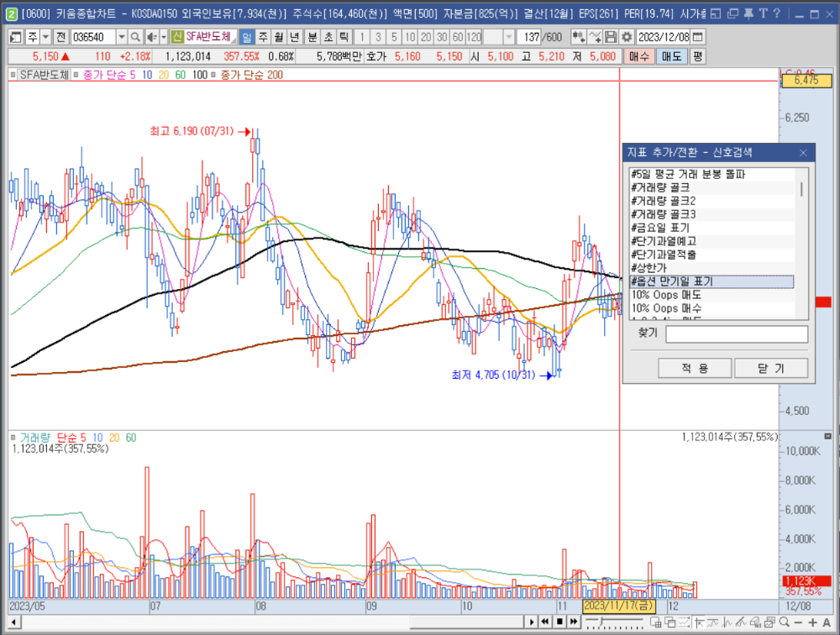Click the fast-forward double-arrow button
The width and height of the screenshot is (840, 635).
574,622
